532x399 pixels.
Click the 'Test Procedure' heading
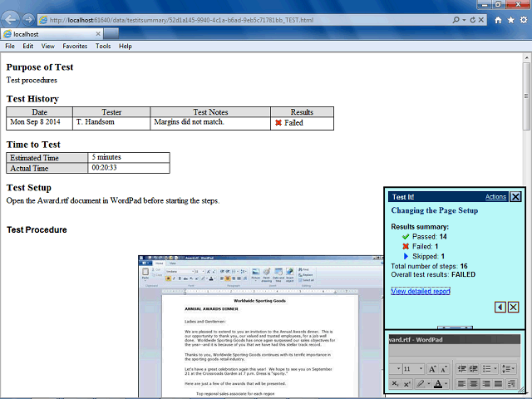[37, 229]
